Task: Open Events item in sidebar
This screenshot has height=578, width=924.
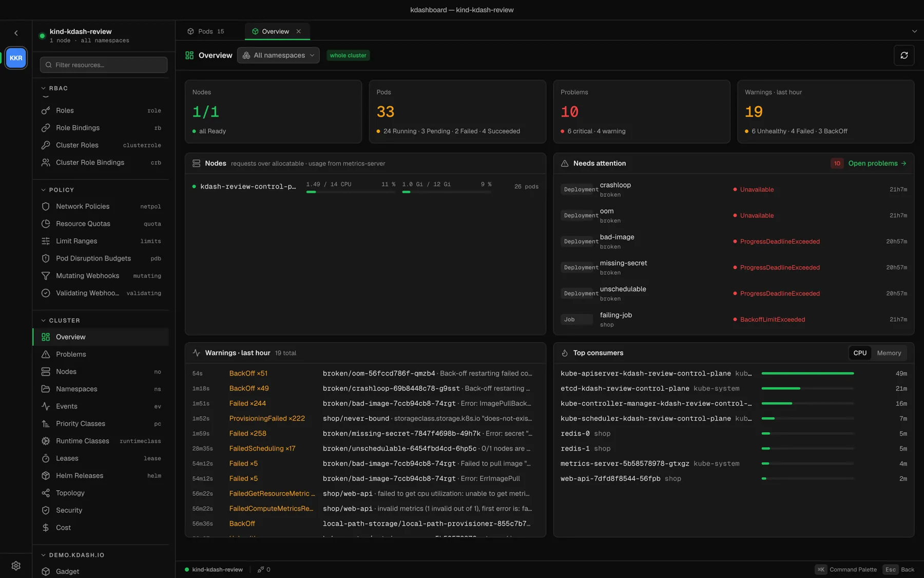Action: click(101, 406)
